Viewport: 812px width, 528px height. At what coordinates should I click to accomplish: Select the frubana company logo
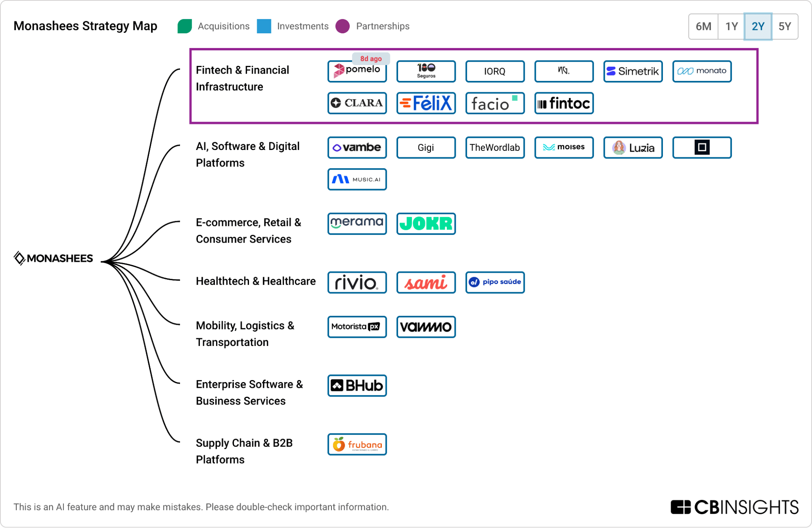357,444
